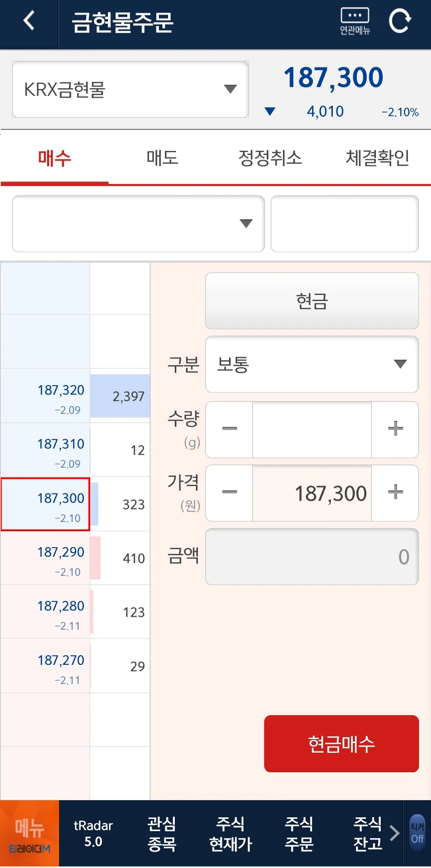Turn the 티커 Off ticker toggle on
The width and height of the screenshot is (431, 868).
417,833
